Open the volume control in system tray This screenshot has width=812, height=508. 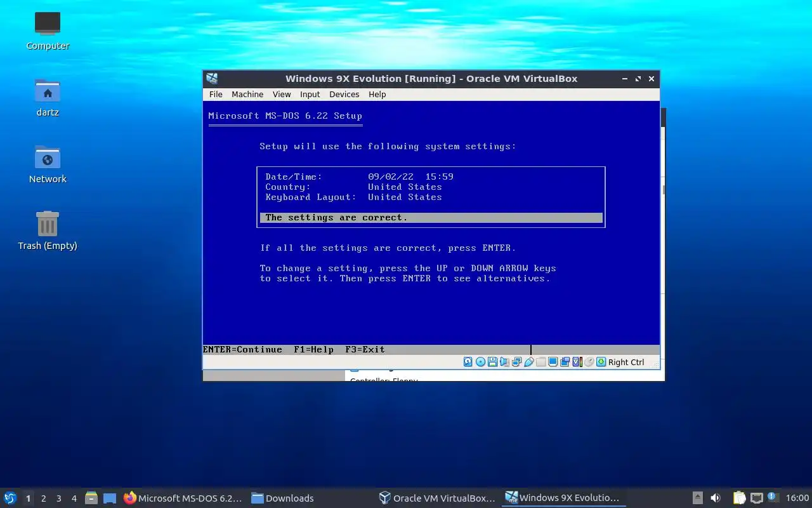coord(716,498)
